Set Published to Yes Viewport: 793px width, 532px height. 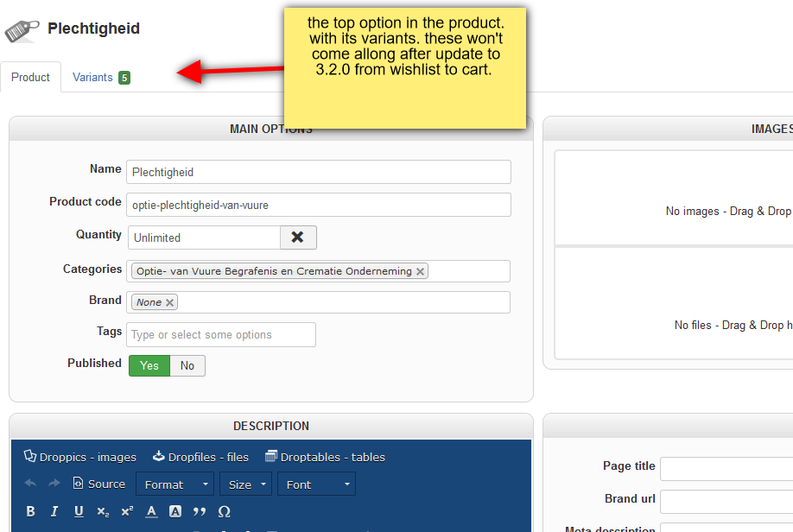click(149, 365)
